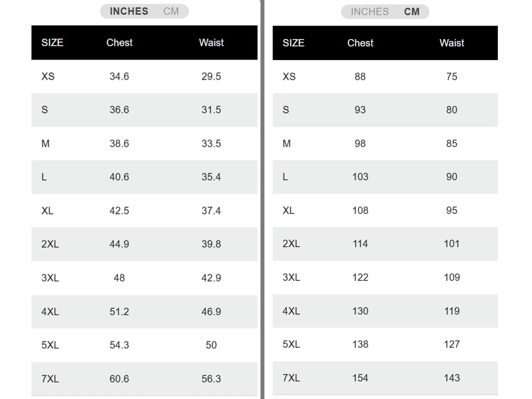Select INCHES on the left unit toggle

click(129, 11)
